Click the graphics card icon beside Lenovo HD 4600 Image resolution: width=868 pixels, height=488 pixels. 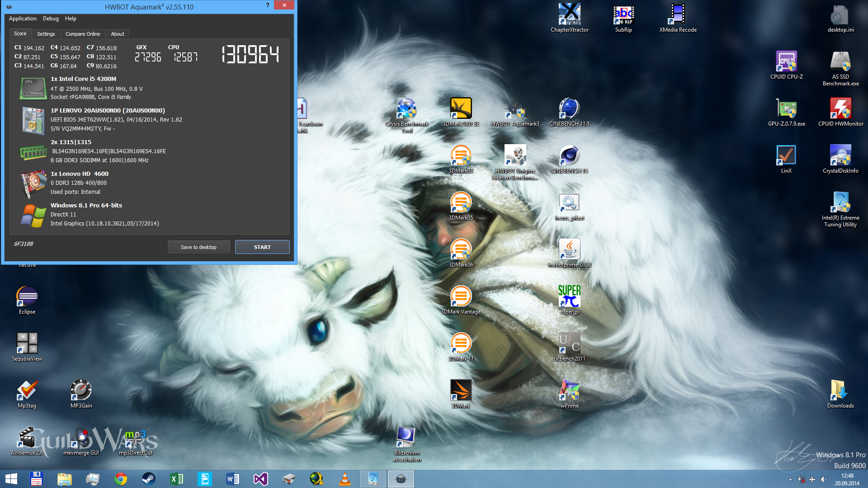tap(33, 183)
